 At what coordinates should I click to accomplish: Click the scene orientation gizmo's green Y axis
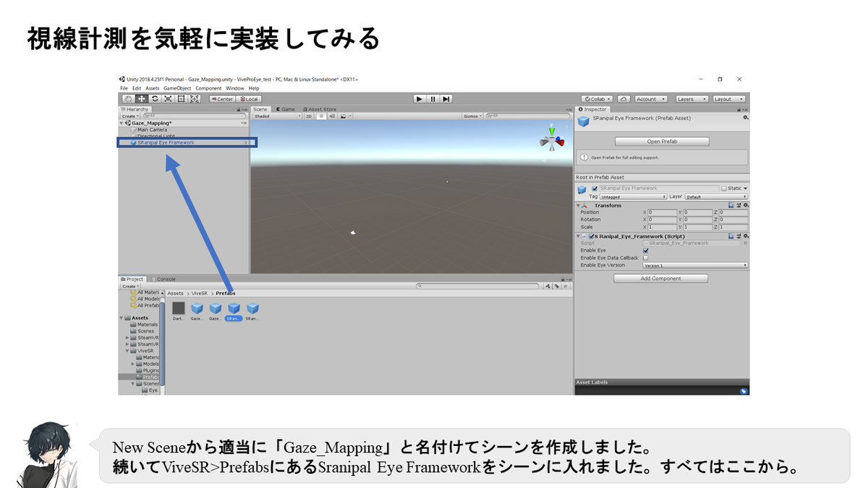(552, 132)
